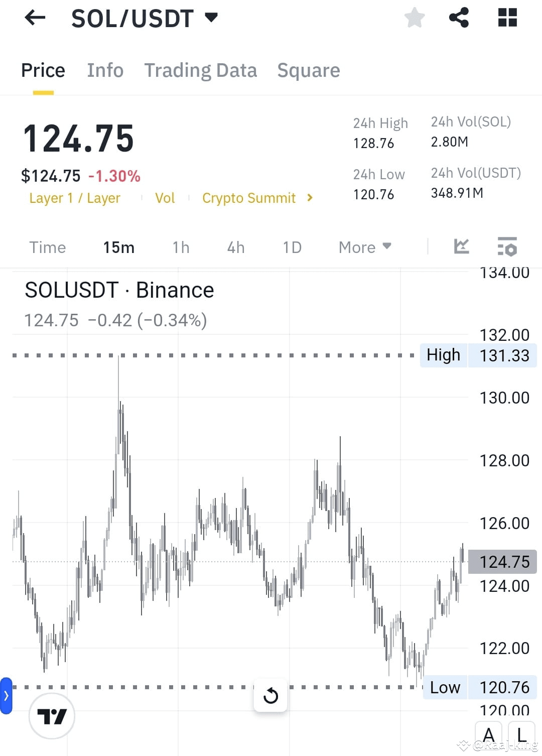Select the 15m timeframe

(x=118, y=247)
